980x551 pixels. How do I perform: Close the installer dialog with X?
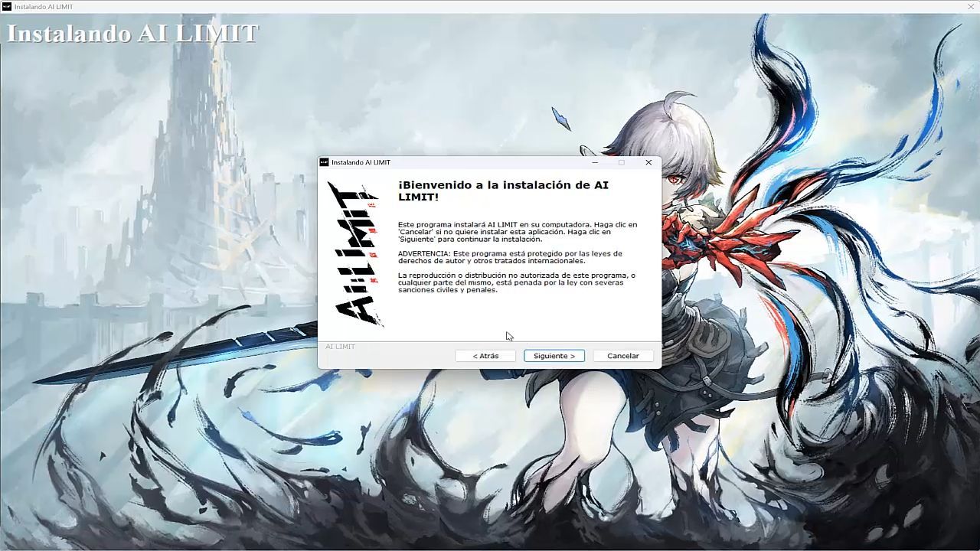point(648,162)
